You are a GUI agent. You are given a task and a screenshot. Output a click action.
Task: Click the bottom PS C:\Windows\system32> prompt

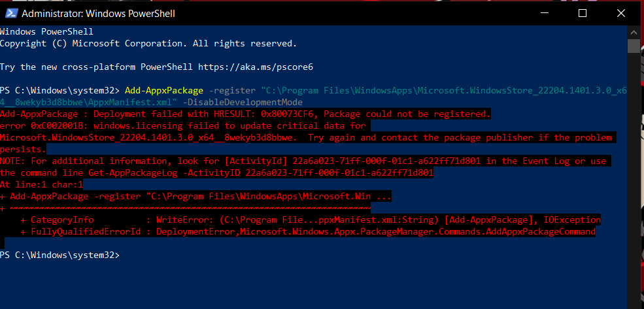pyautogui.click(x=59, y=255)
